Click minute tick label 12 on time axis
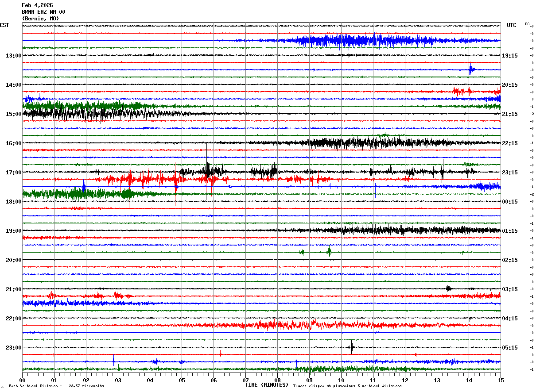536x392 pixels. [405, 380]
